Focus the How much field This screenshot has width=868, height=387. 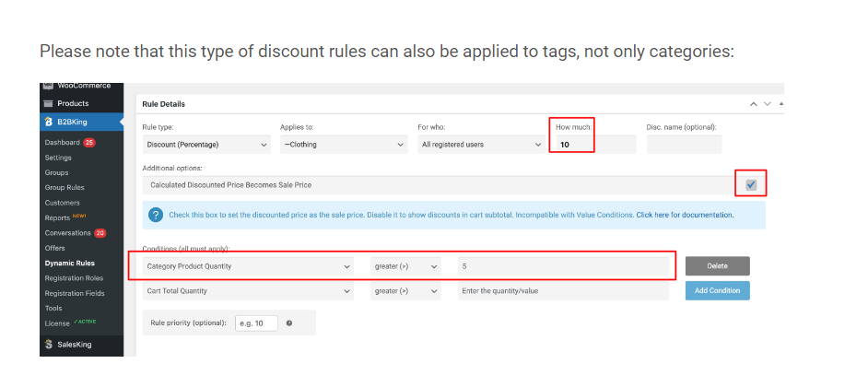(x=595, y=145)
